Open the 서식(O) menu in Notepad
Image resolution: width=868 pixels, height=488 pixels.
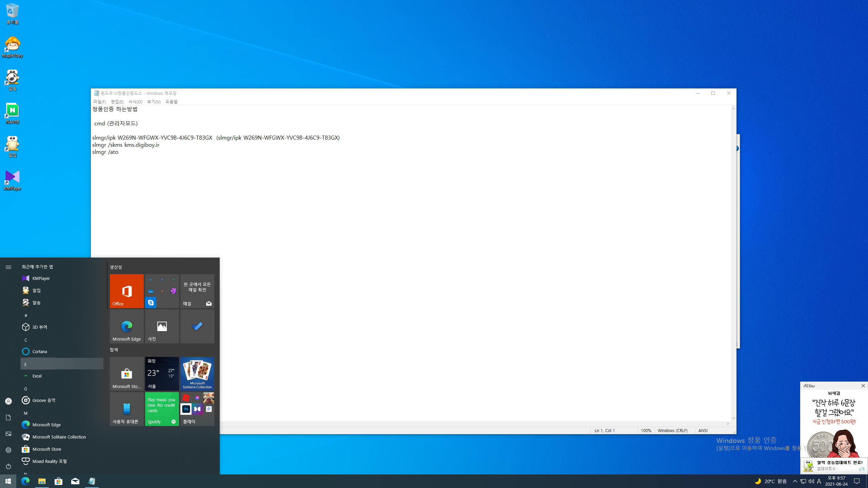(x=135, y=102)
